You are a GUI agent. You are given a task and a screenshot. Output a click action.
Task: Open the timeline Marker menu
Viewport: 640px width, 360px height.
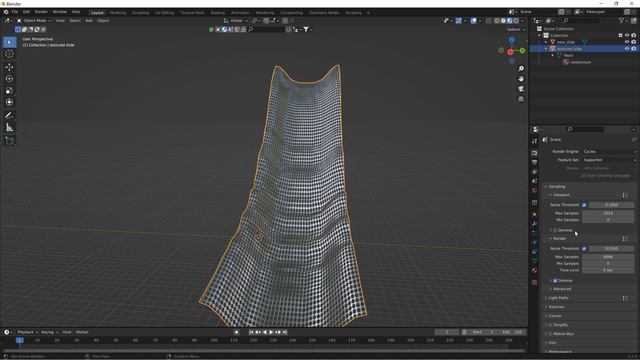coord(82,332)
